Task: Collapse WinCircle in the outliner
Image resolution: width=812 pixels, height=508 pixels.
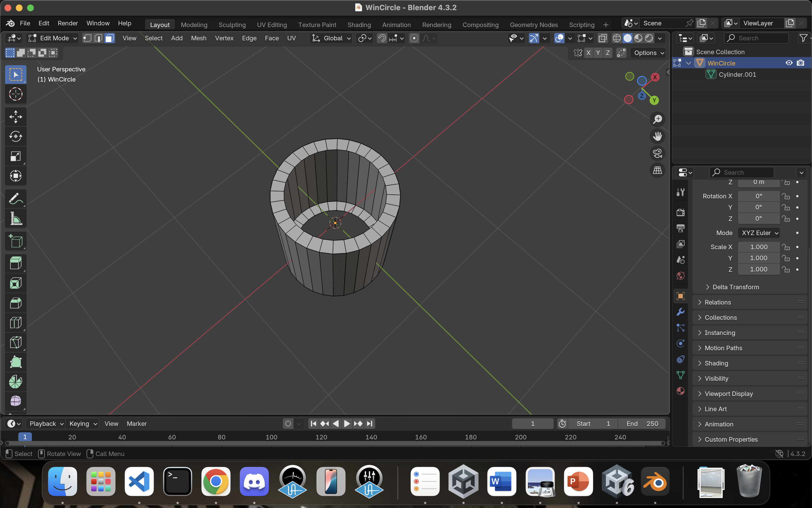Action: [689, 63]
